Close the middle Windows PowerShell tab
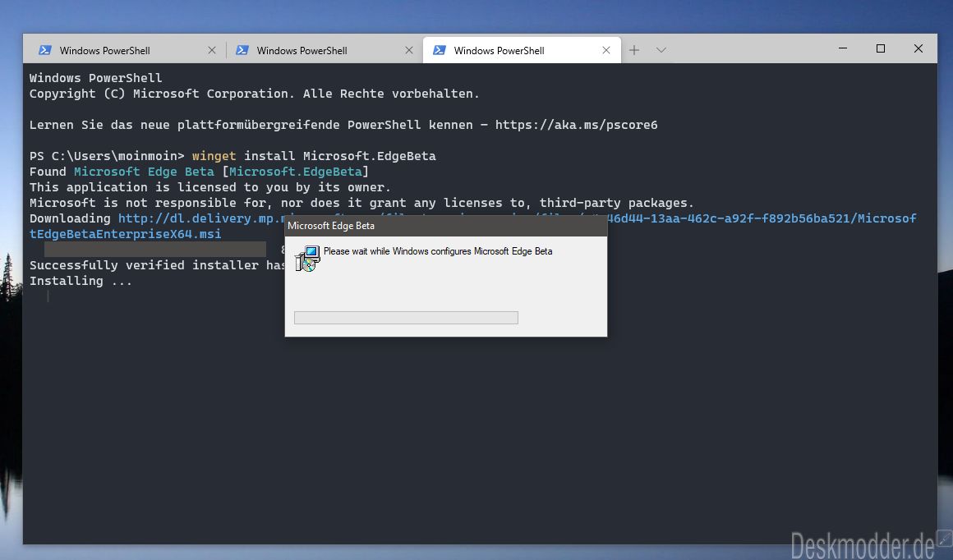Image resolution: width=953 pixels, height=560 pixels. pos(409,50)
